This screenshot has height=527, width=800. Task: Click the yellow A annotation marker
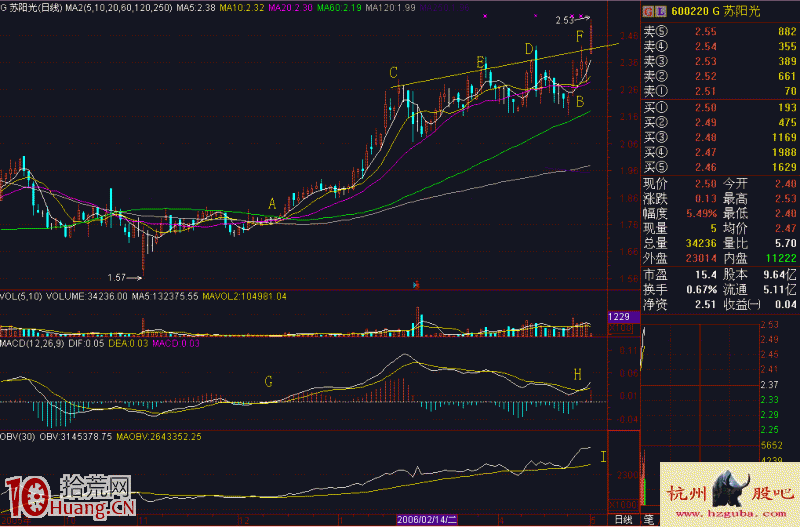[x=272, y=204]
